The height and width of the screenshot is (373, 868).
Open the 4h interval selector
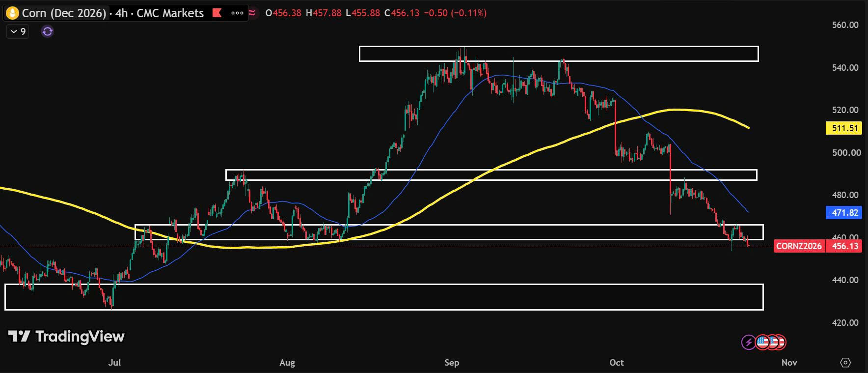121,13
